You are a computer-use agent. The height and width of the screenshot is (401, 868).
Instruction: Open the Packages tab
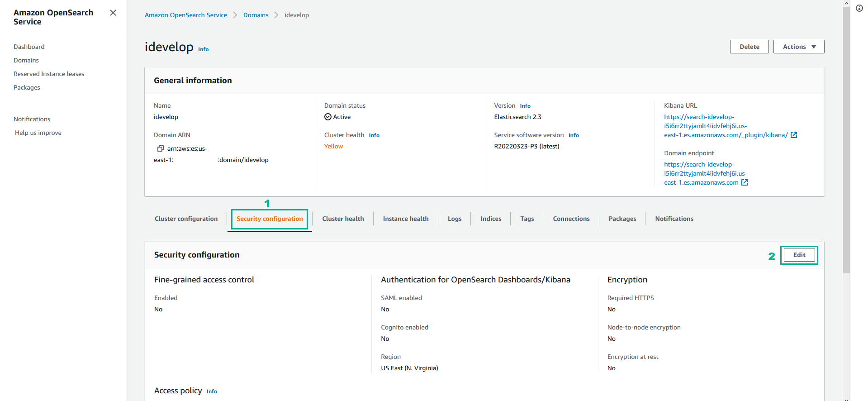pos(622,219)
